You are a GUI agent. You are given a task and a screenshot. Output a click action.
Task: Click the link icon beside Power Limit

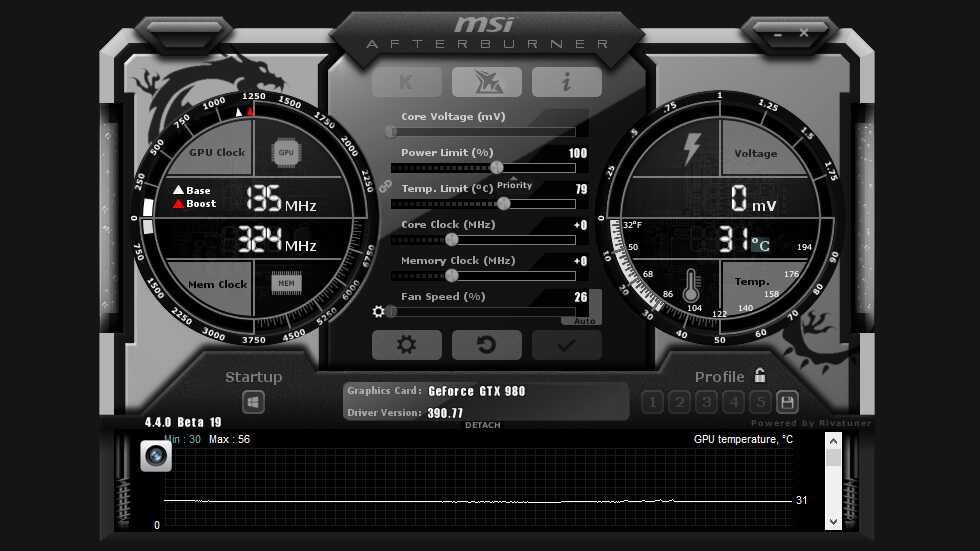tap(384, 186)
